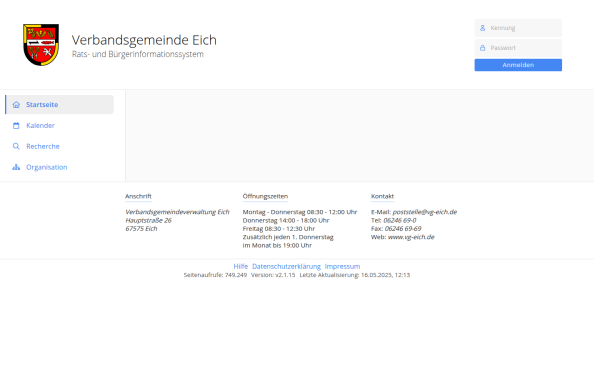
Task: Click the Verbandsgemeinde Eich coat of arms logo
Action: coord(41,45)
